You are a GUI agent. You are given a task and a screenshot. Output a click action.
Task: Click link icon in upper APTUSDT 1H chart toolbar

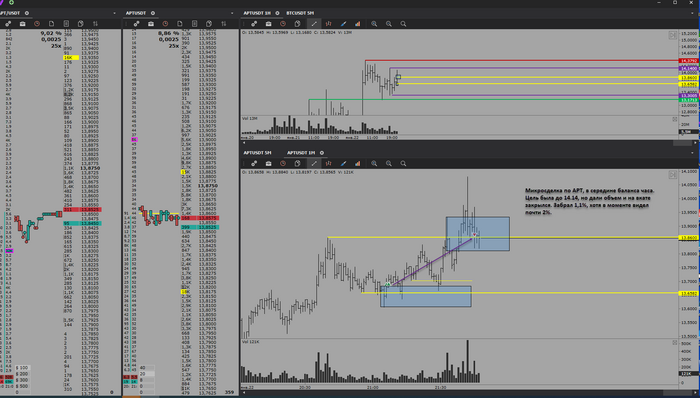click(x=254, y=24)
